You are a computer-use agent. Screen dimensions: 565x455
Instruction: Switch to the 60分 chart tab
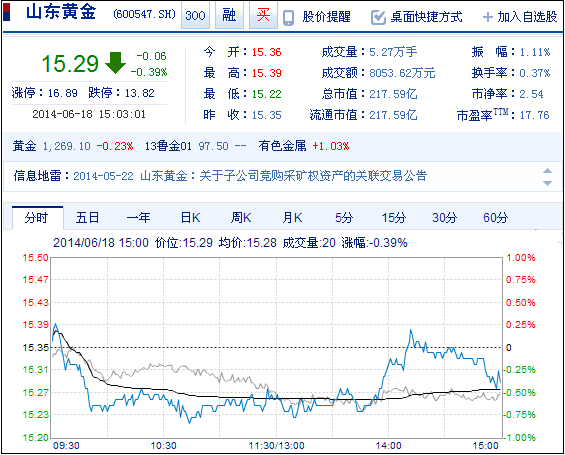coord(495,218)
